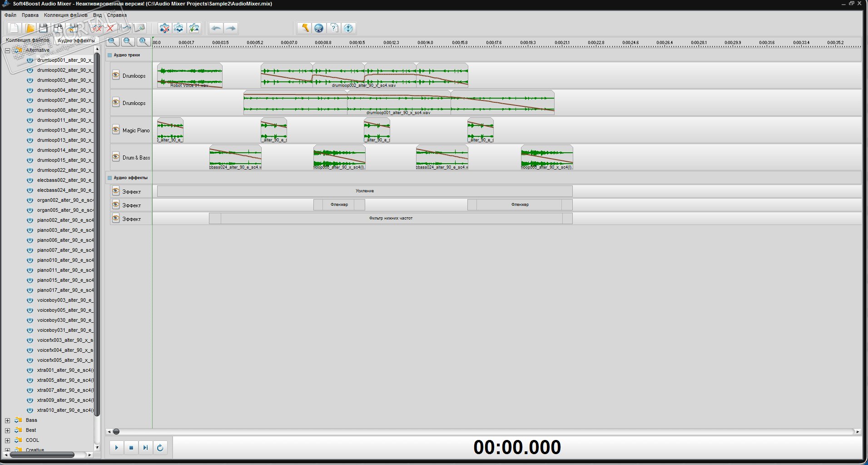868x465 pixels.
Task: Toggle the Magic Piano track eye icon
Action: point(116,130)
